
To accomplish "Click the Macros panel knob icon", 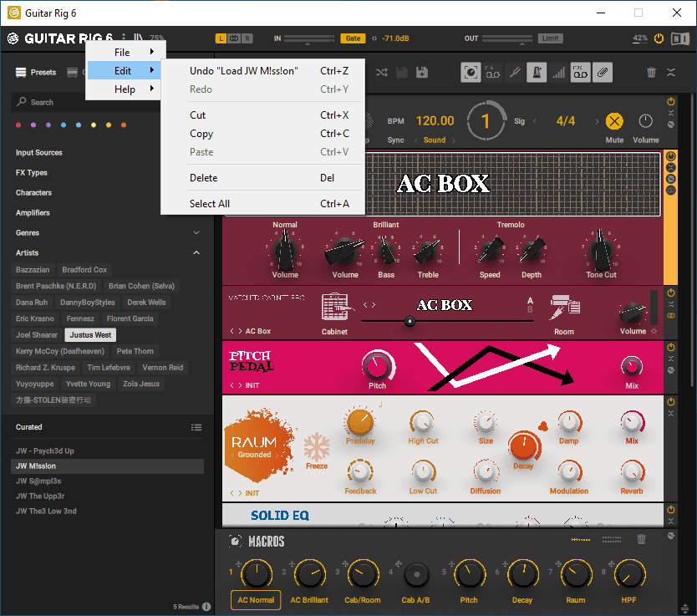I will tap(235, 541).
